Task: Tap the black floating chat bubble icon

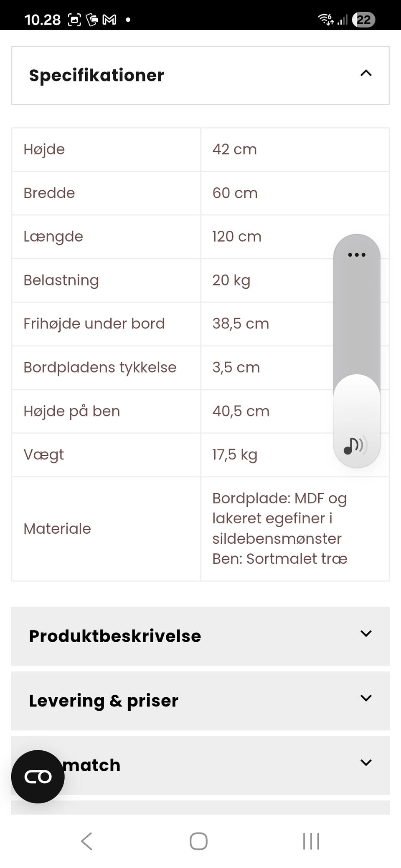Action: click(38, 777)
